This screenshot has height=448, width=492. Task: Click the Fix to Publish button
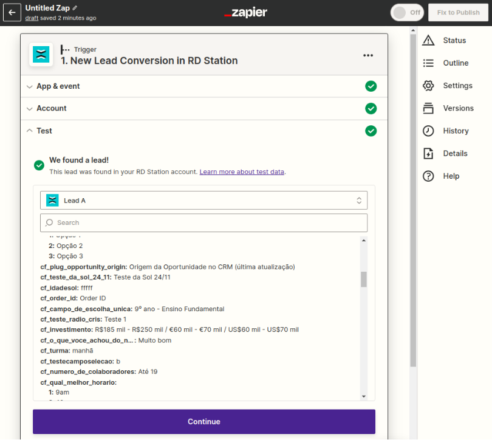point(458,12)
